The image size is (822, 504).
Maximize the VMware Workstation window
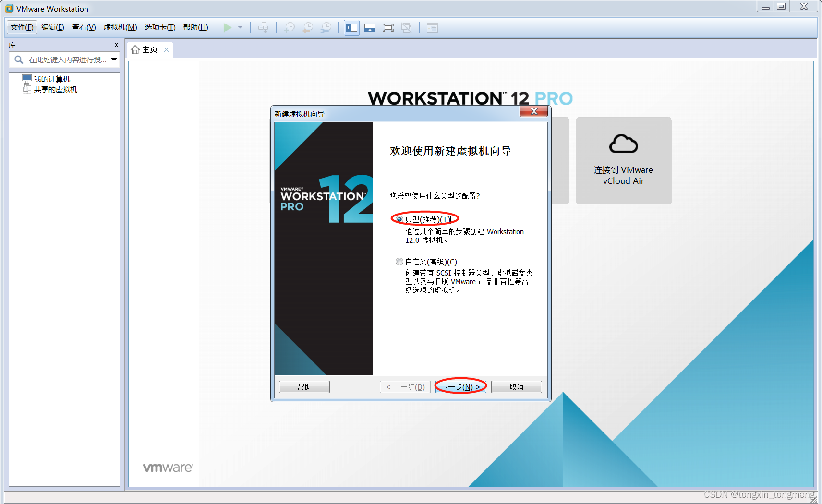point(781,6)
